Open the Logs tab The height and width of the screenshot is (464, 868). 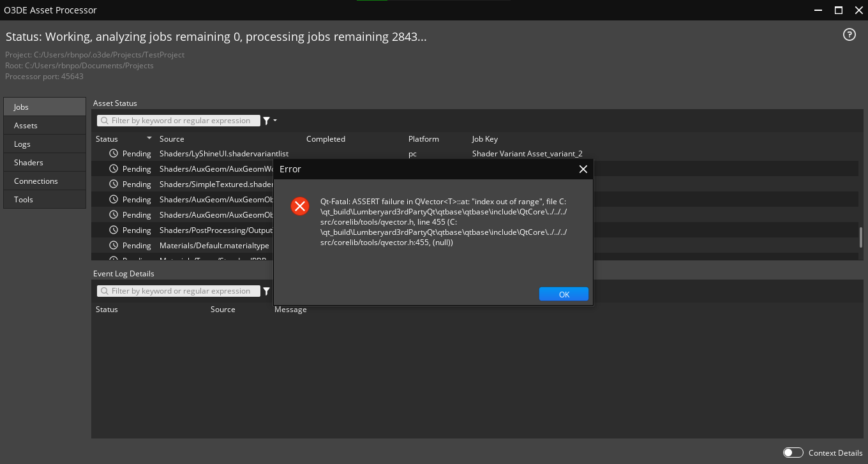pyautogui.click(x=45, y=144)
